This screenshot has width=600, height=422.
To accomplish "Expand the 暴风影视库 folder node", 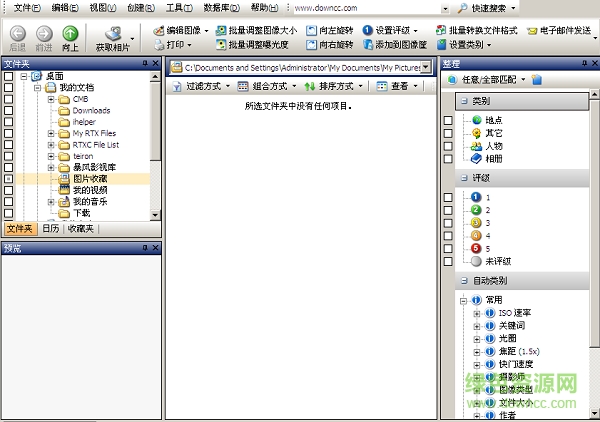I will point(51,168).
